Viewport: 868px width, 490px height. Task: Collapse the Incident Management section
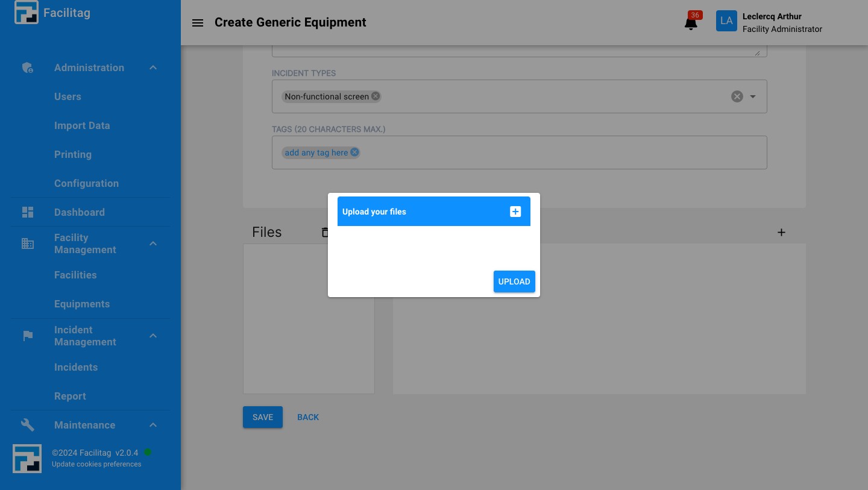(153, 335)
